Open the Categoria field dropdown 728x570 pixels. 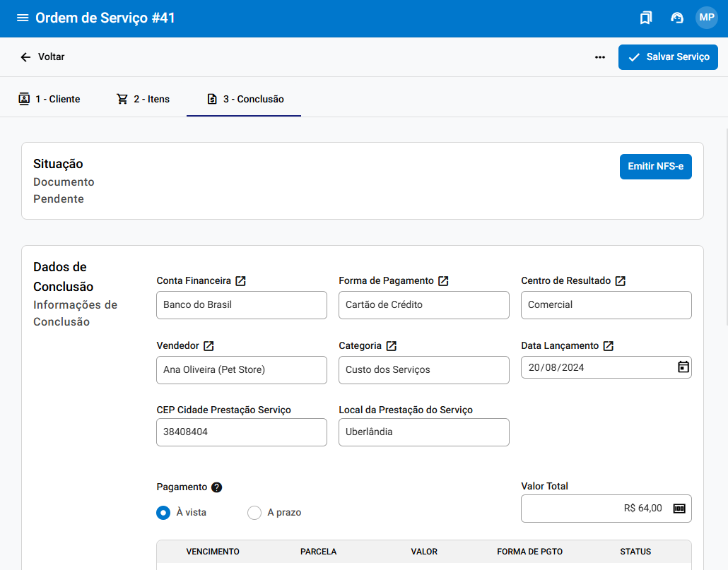point(423,370)
